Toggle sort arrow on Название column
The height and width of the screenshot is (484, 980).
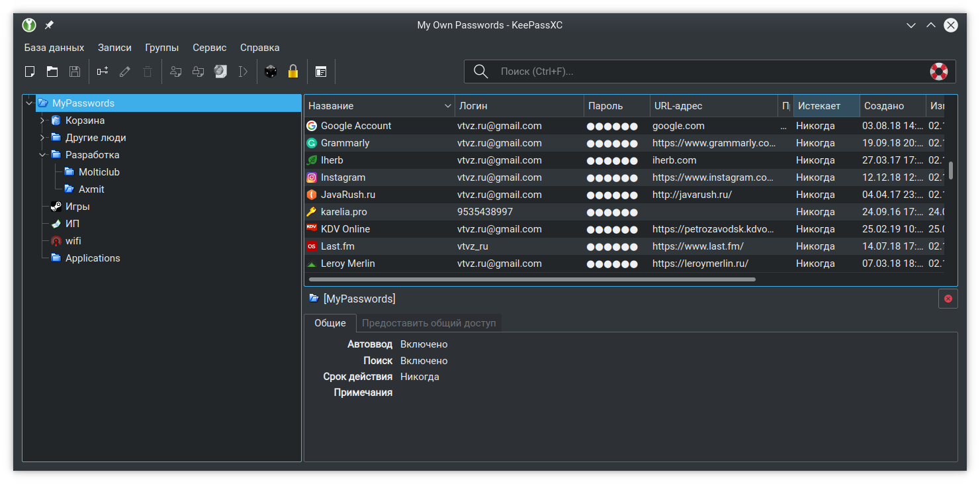pos(448,106)
